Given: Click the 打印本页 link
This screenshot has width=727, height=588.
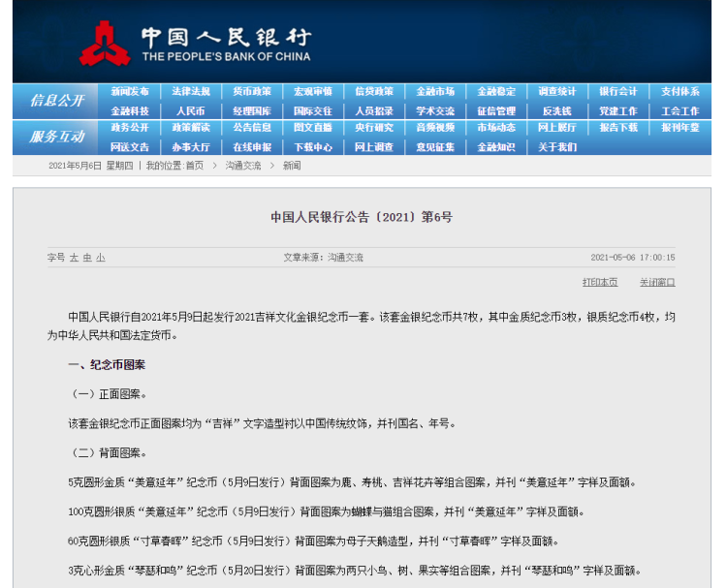Looking at the screenshot, I should click(600, 282).
